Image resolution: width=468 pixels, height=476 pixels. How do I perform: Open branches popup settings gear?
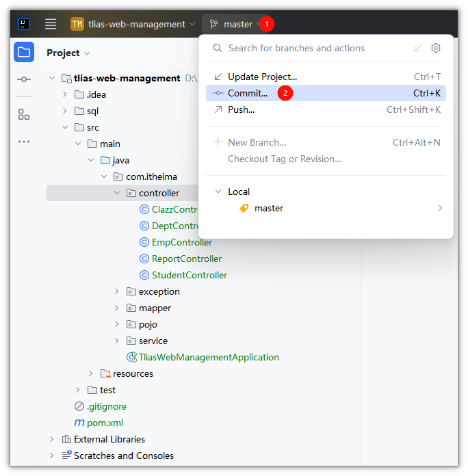click(436, 48)
